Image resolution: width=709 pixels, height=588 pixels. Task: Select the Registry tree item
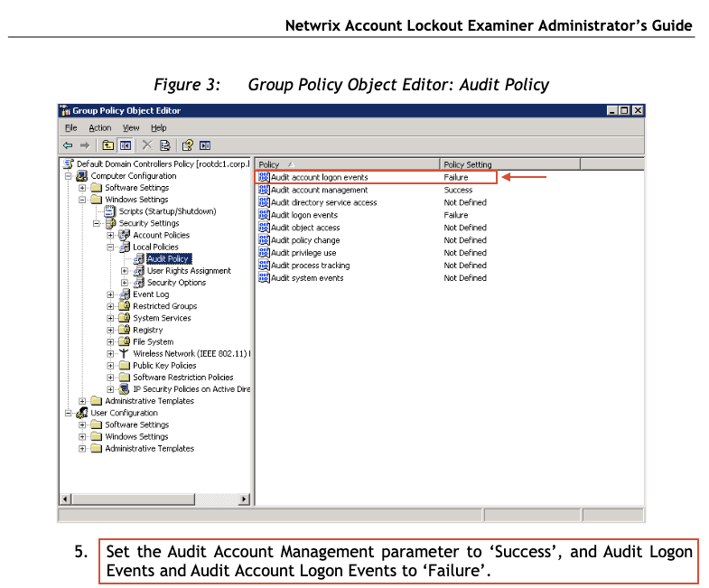point(148,331)
